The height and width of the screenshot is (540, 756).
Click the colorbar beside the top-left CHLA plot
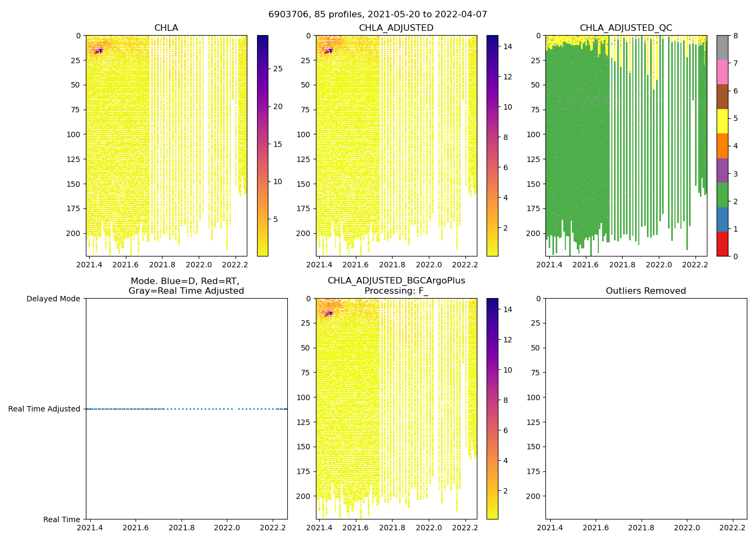point(262,146)
